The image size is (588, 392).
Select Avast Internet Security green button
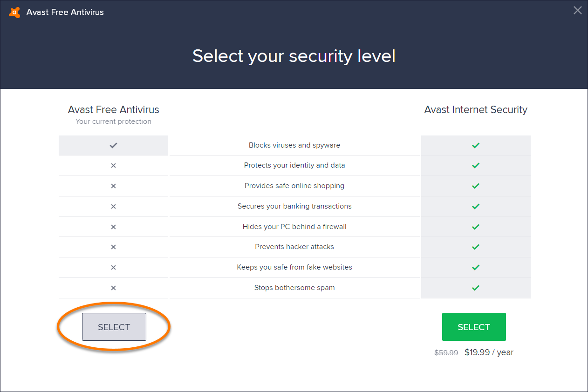coord(474,327)
